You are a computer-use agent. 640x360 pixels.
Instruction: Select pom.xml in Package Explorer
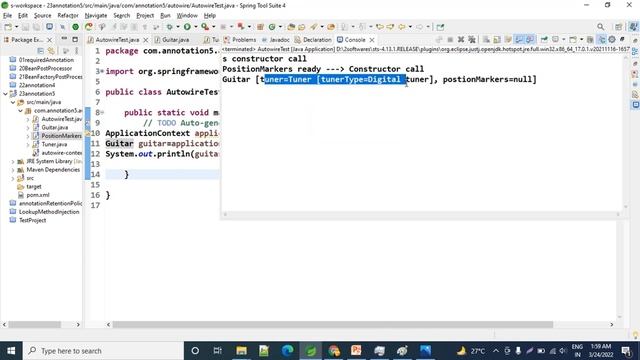point(38,195)
